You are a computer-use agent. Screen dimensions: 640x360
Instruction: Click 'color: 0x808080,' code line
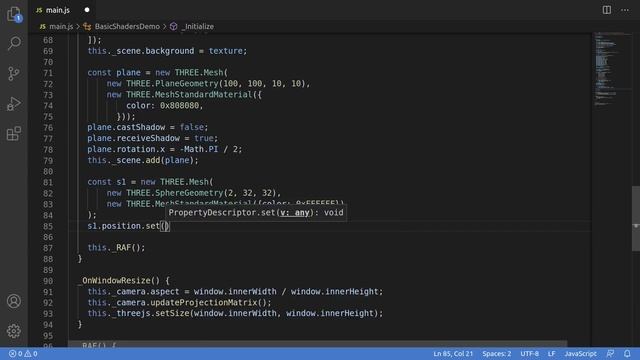pos(164,106)
